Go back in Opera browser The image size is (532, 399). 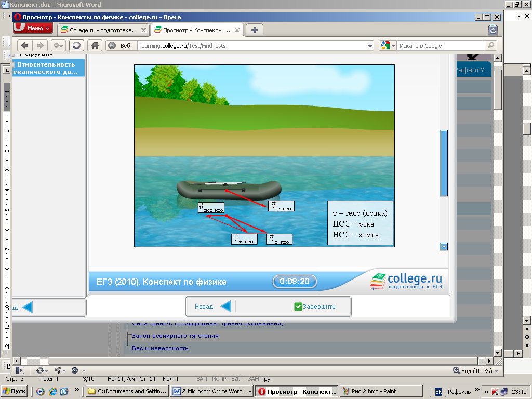(x=24, y=46)
